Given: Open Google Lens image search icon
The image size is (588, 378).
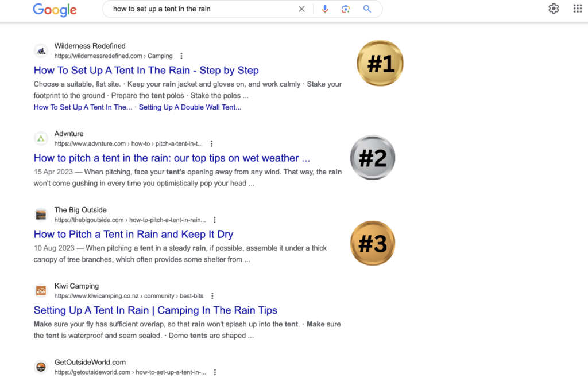Looking at the screenshot, I should pos(346,9).
